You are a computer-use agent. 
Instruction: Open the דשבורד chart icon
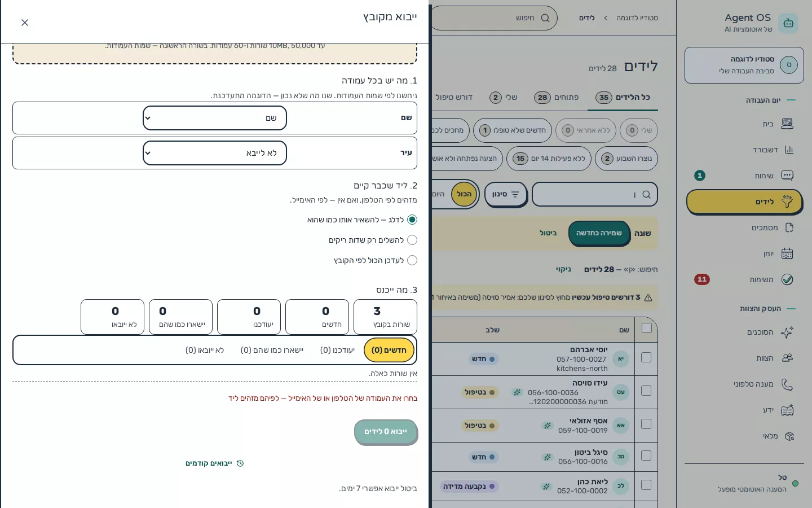tap(789, 150)
